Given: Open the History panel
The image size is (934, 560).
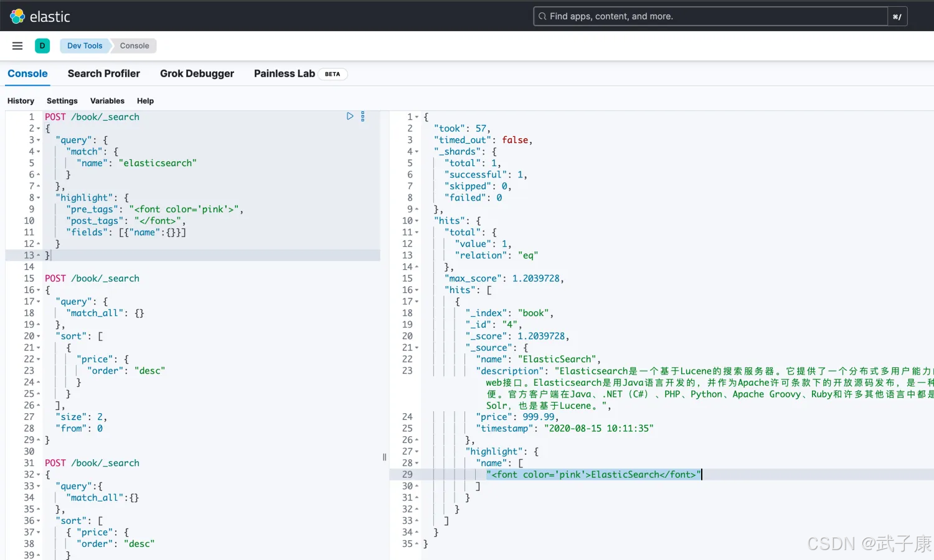Looking at the screenshot, I should point(21,101).
